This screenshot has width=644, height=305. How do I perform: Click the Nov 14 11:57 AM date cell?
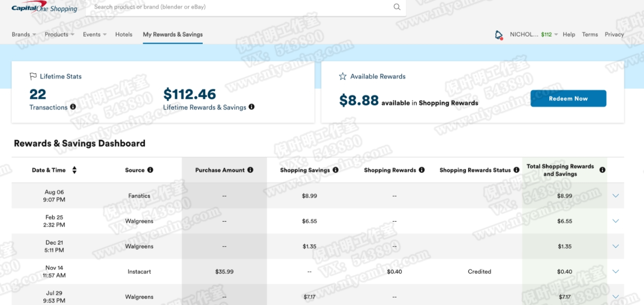pyautogui.click(x=54, y=271)
